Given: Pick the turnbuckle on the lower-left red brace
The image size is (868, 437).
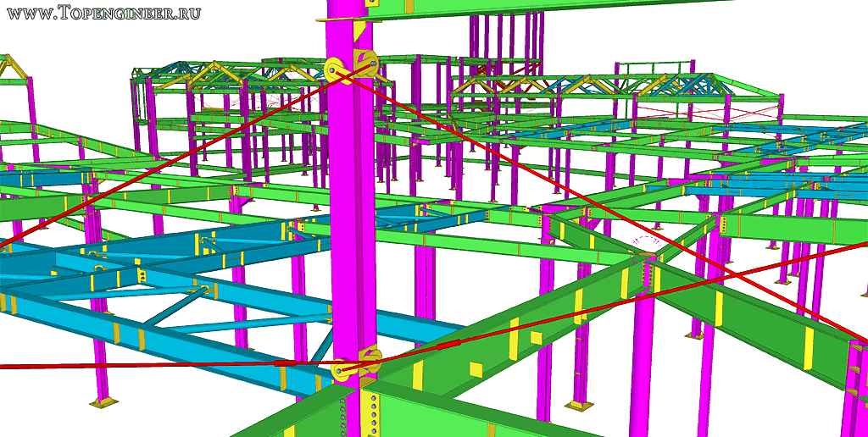Looking at the screenshot, I should point(286,363).
